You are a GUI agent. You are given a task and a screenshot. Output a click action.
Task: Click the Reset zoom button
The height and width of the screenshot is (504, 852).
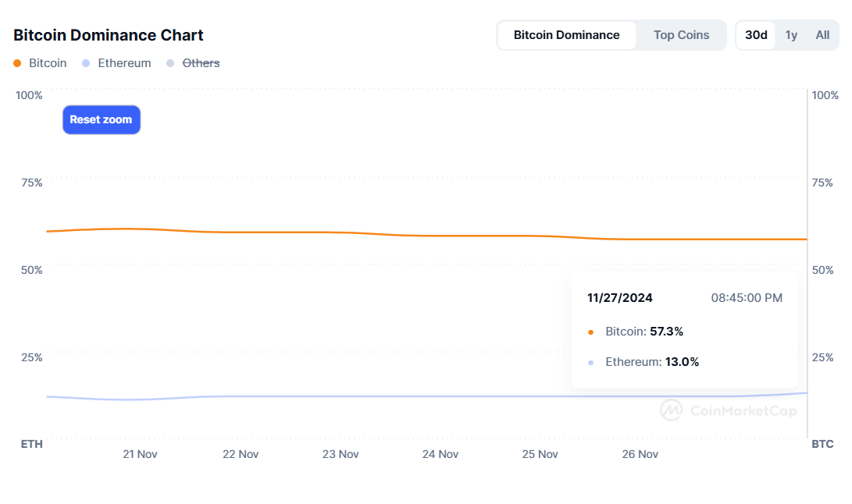pyautogui.click(x=101, y=119)
